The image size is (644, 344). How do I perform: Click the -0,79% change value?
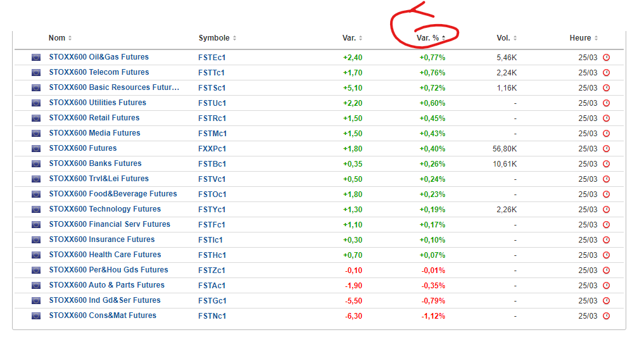[x=433, y=301]
